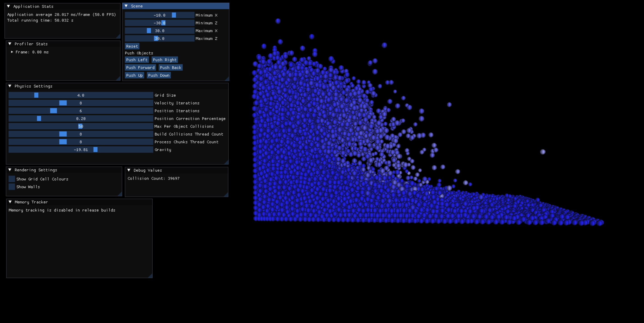Image resolution: width=644 pixels, height=323 pixels.
Task: Collapse the Debug Values panel
Action: (129, 170)
